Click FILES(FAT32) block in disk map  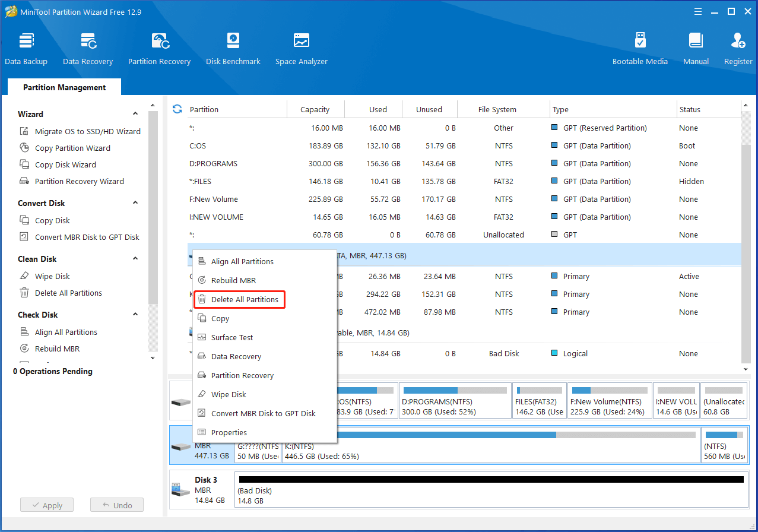click(x=539, y=401)
